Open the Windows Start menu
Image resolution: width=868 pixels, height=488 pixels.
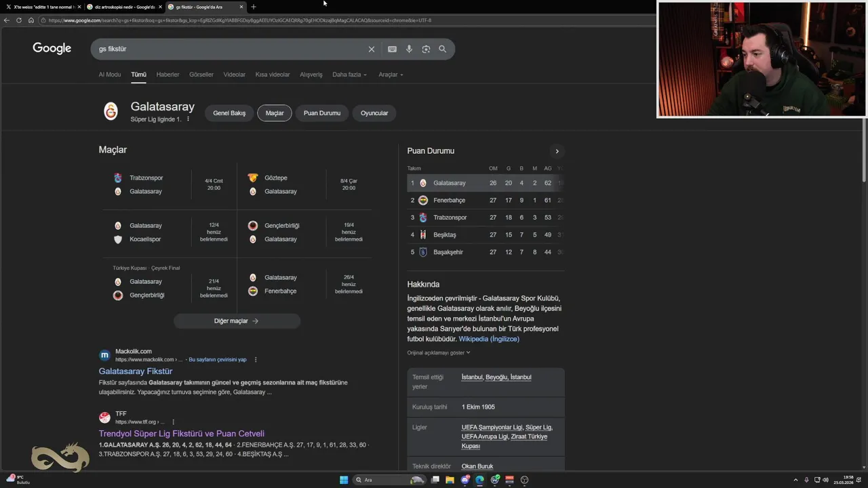tap(344, 480)
